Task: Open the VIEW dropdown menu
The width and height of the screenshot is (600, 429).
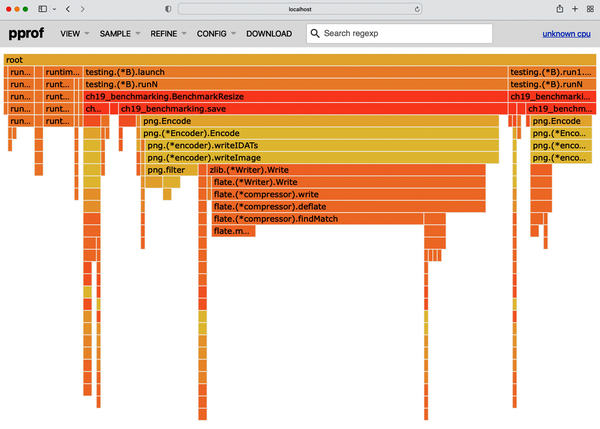Action: click(x=74, y=34)
